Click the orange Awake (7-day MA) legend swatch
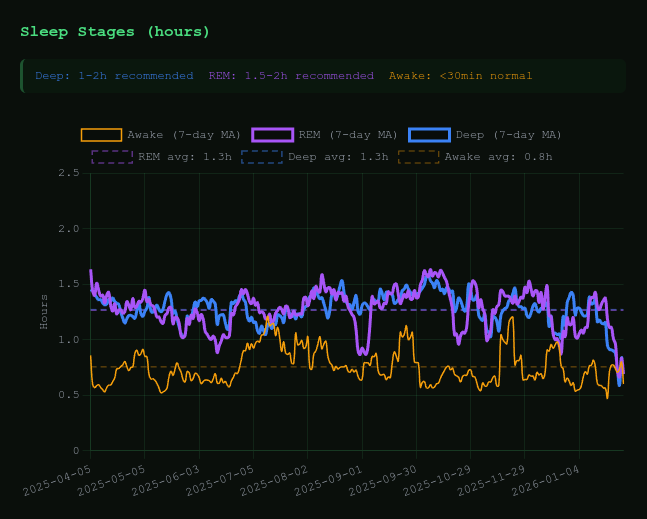The height and width of the screenshot is (519, 647). [101, 135]
